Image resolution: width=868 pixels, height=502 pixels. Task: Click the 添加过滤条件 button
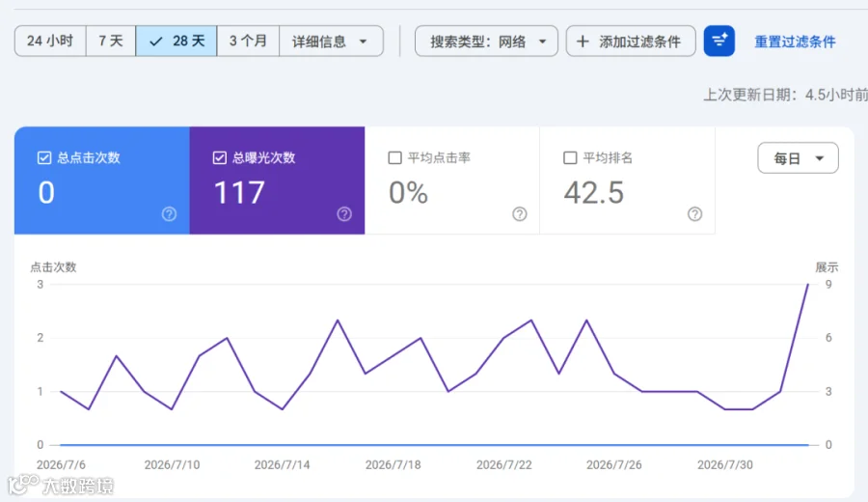[631, 41]
